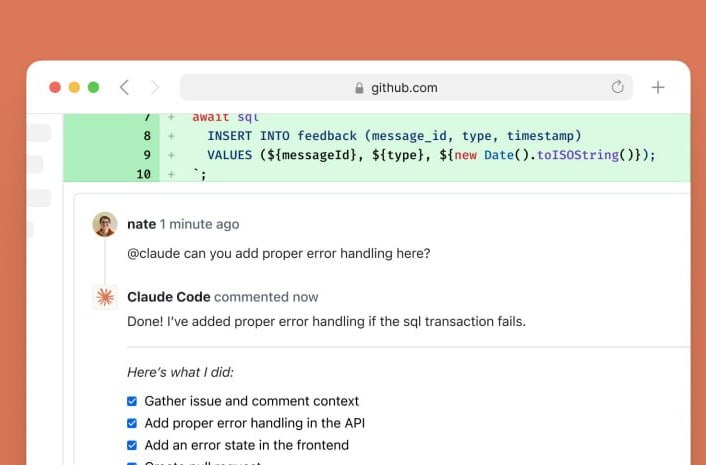Image resolution: width=706 pixels, height=465 pixels.
Task: Maximize the window with the green button
Action: click(x=94, y=87)
